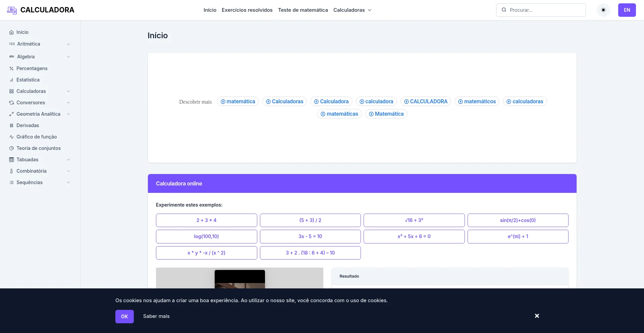The width and height of the screenshot is (644, 333).
Task: Toggle the light/dark theme sun button
Action: (603, 10)
